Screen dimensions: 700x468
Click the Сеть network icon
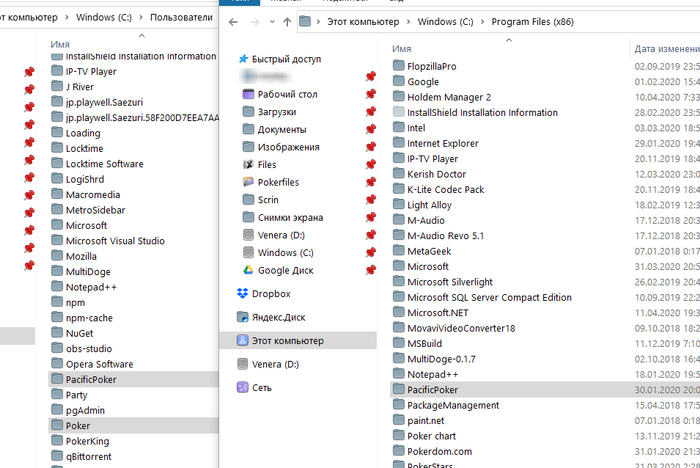click(242, 387)
